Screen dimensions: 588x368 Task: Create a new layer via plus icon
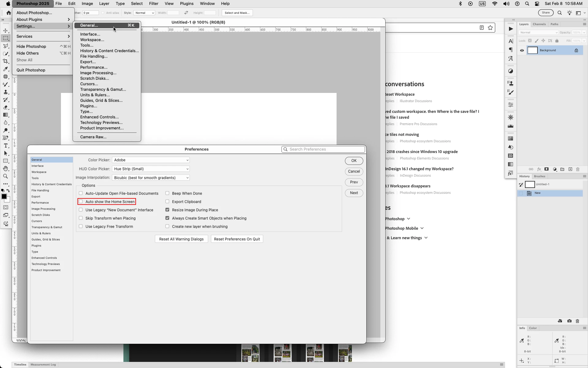point(570,169)
